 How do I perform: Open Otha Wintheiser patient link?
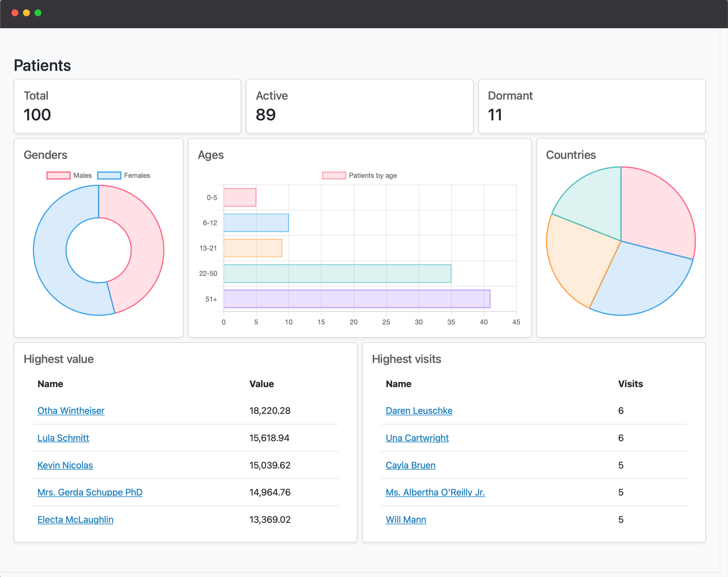coord(71,411)
